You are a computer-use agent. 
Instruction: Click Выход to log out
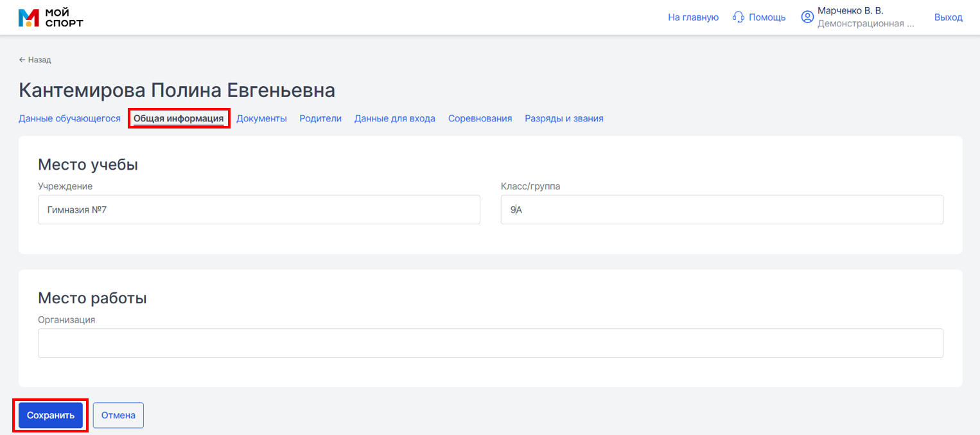(948, 17)
